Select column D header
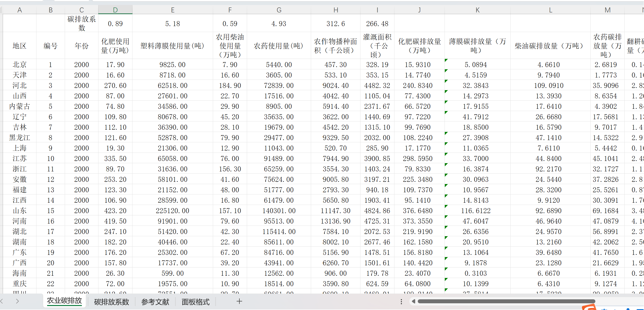The height and width of the screenshot is (310, 644). [115, 10]
